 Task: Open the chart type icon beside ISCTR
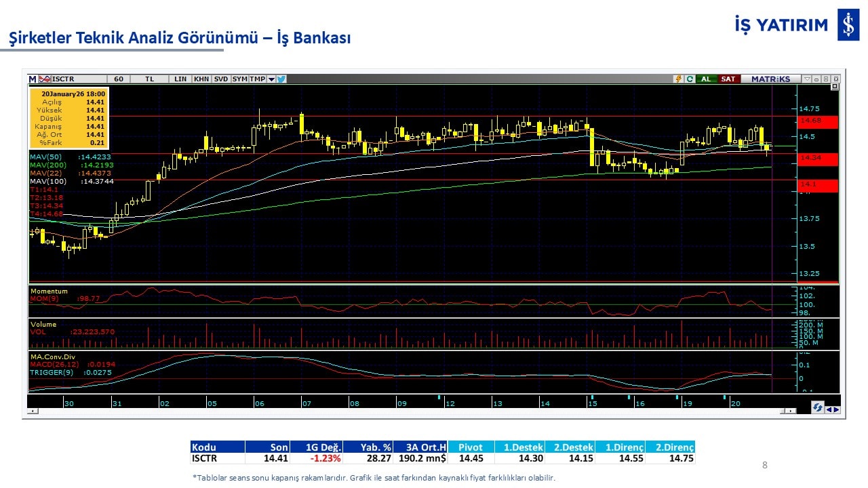45,79
